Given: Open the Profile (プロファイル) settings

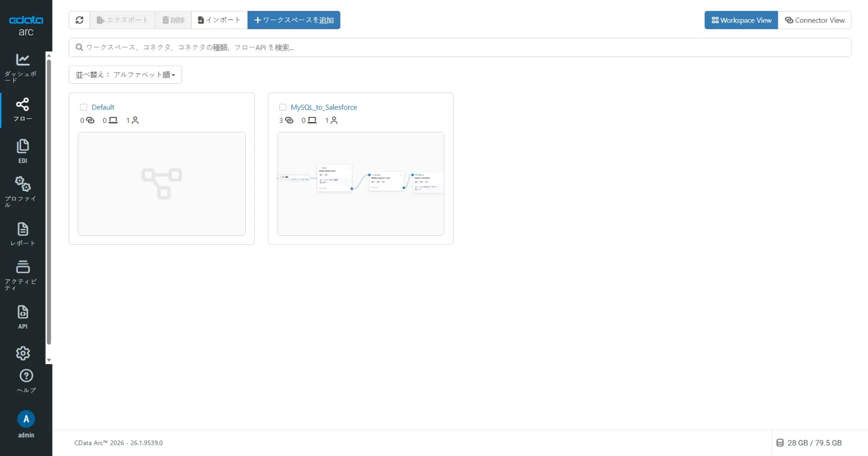Looking at the screenshot, I should 23,191.
